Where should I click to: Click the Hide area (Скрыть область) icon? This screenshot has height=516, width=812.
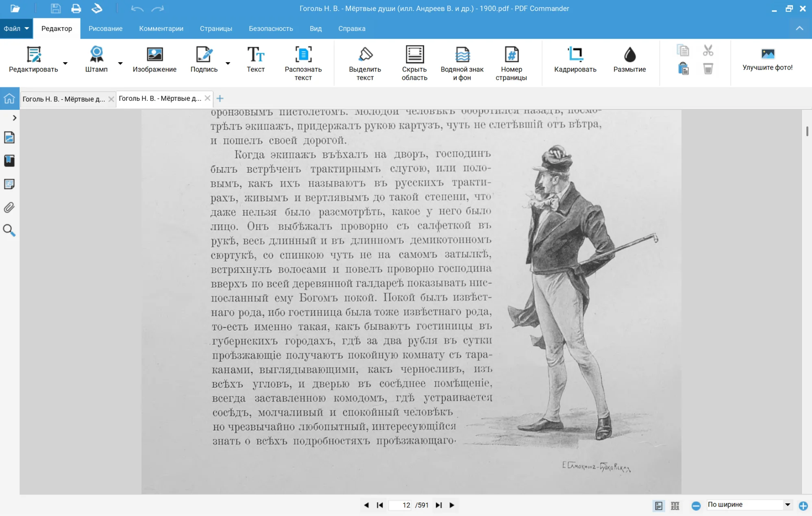[x=414, y=54]
